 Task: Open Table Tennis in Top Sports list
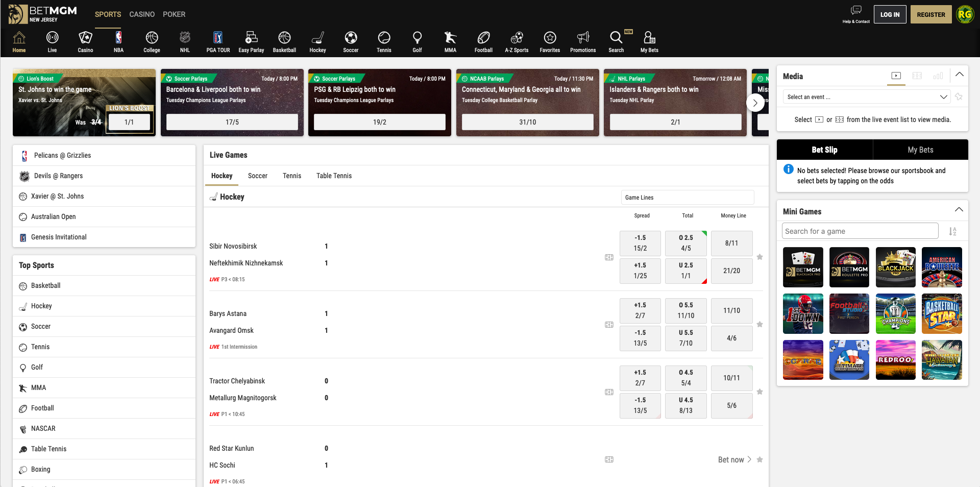pyautogui.click(x=104, y=449)
